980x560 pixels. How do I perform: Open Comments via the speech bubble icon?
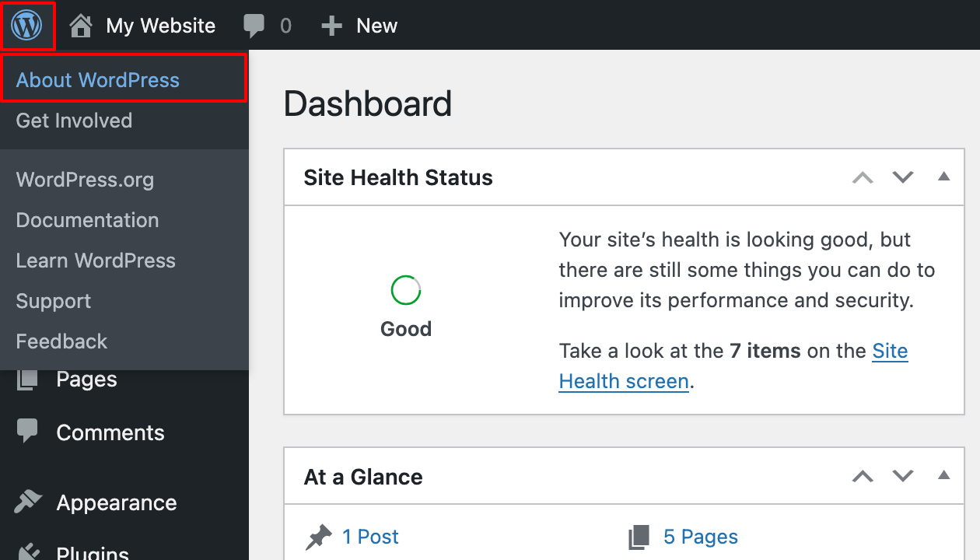(x=28, y=432)
